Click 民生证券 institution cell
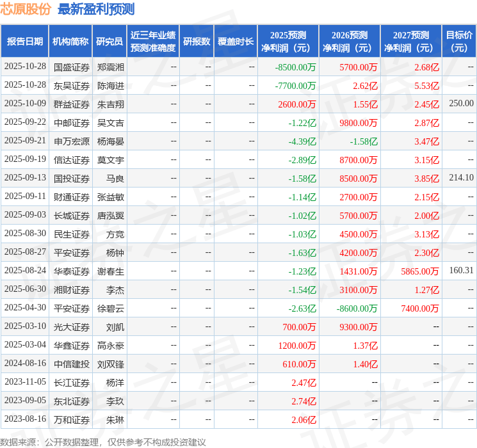 point(72,234)
